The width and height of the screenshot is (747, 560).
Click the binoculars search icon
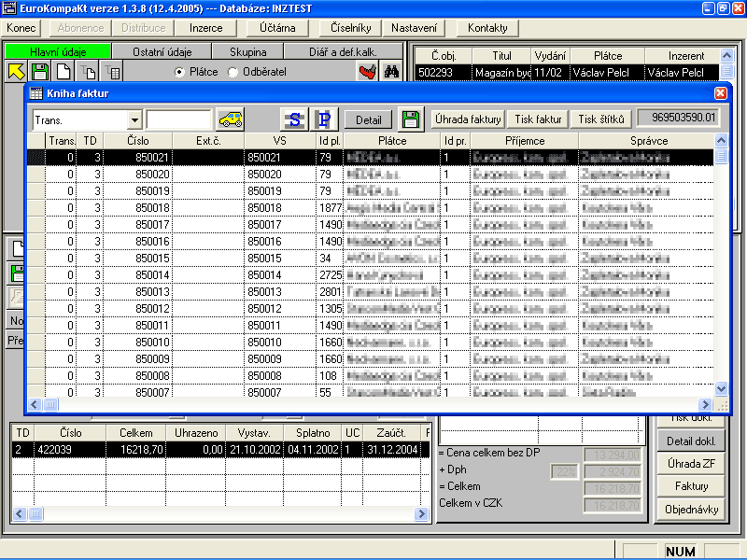[x=392, y=72]
